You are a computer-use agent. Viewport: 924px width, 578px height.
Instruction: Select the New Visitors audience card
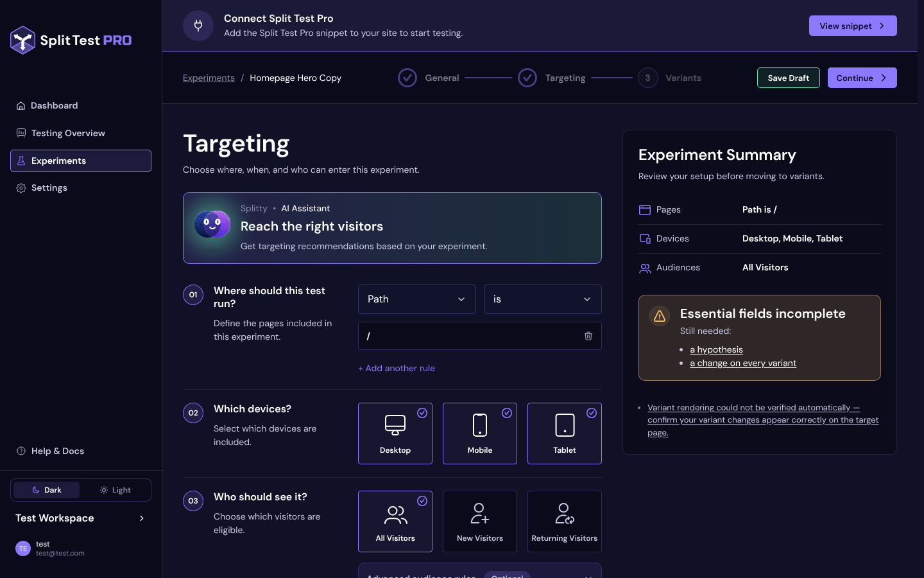point(480,521)
